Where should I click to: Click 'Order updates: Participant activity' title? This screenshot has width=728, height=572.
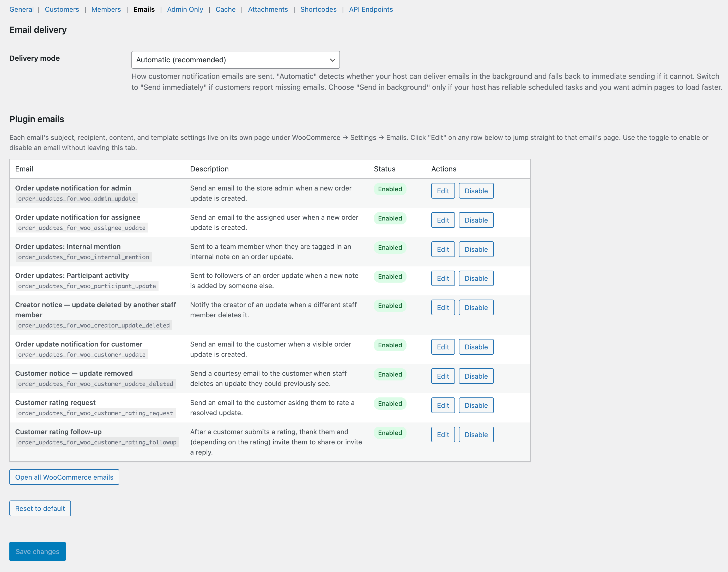[x=72, y=275]
